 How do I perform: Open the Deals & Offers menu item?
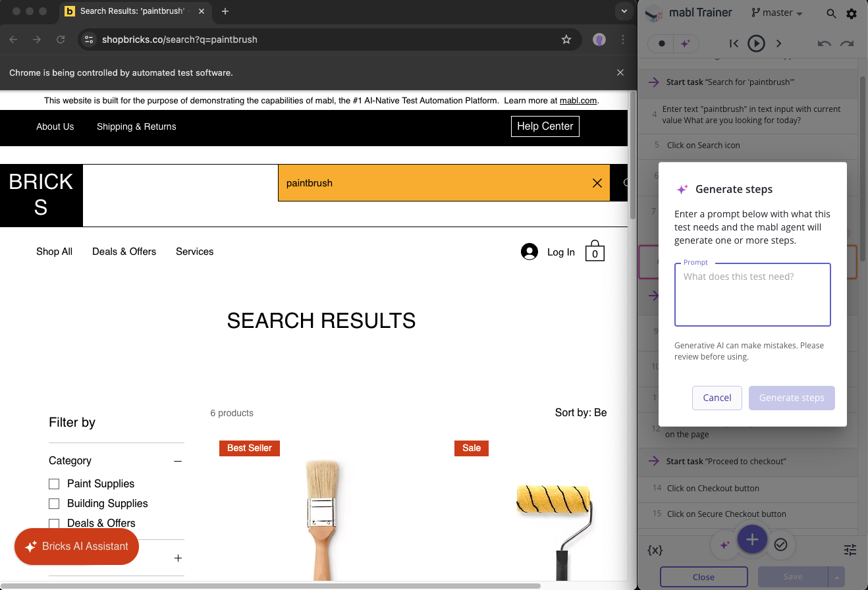(124, 252)
